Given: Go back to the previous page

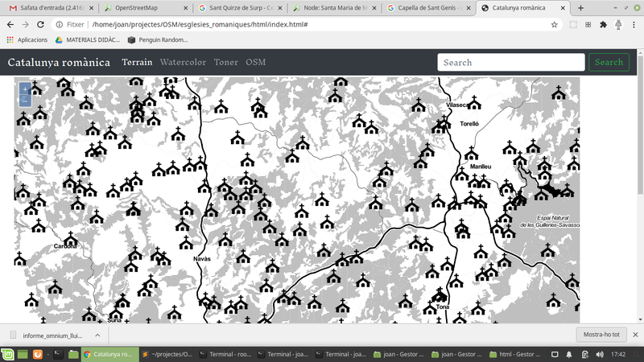Looking at the screenshot, I should point(10,24).
